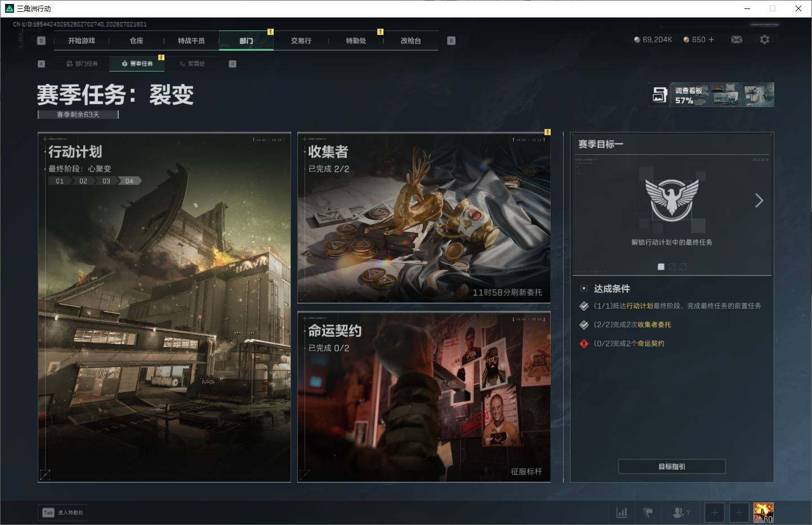Open the mail envelope icon
The width and height of the screenshot is (812, 525).
click(737, 39)
